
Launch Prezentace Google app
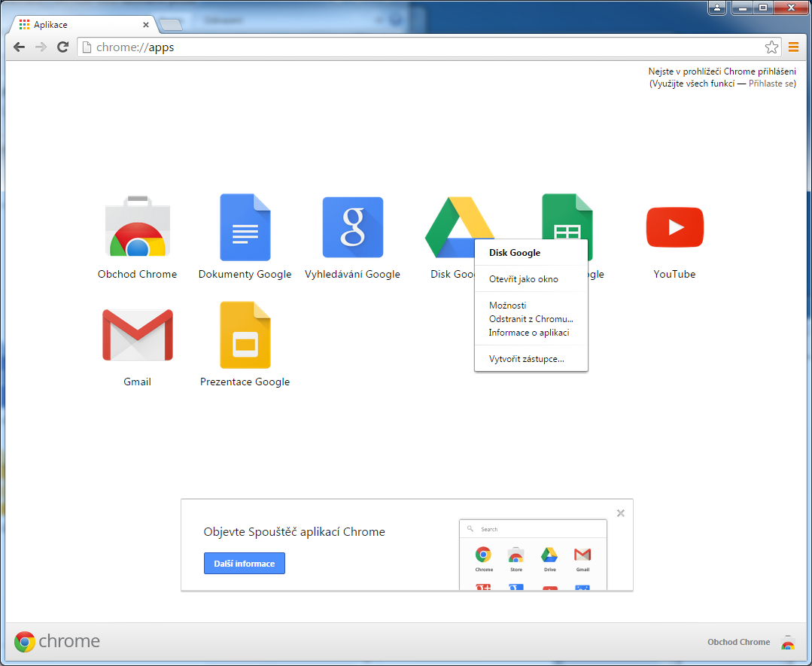(x=245, y=335)
